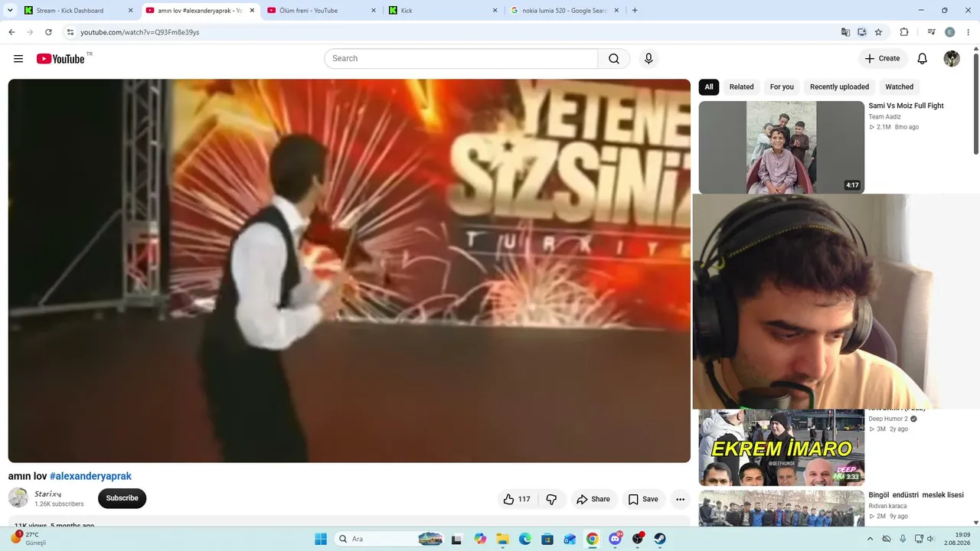Image resolution: width=980 pixels, height=551 pixels.
Task: Translate this page with the Translate icon
Action: (845, 32)
